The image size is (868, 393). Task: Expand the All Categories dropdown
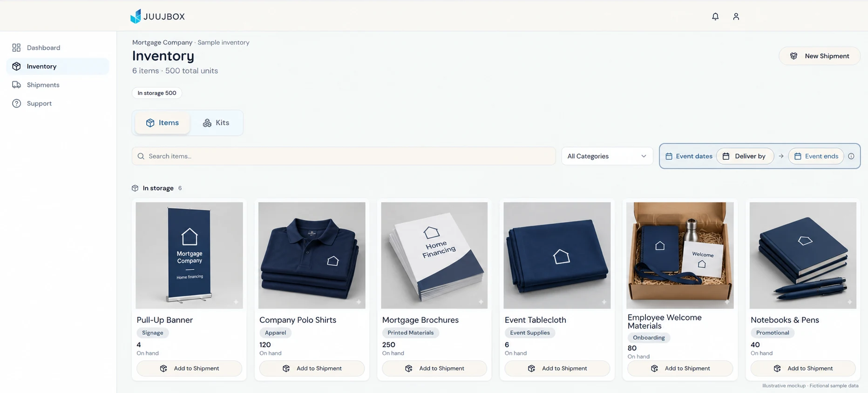(x=607, y=156)
